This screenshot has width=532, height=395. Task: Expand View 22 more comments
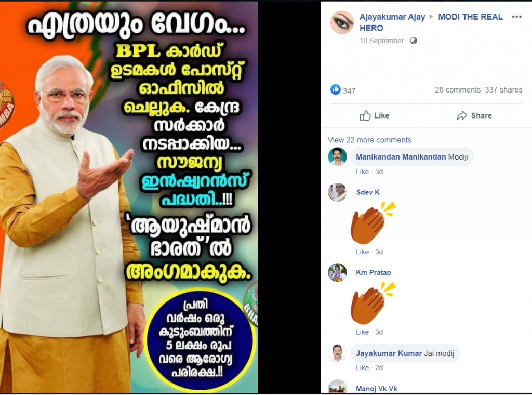pos(369,140)
